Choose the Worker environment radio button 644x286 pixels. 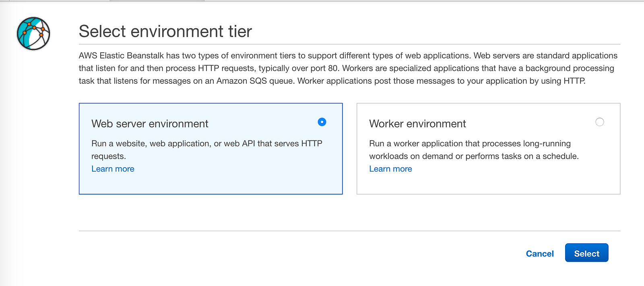(600, 122)
